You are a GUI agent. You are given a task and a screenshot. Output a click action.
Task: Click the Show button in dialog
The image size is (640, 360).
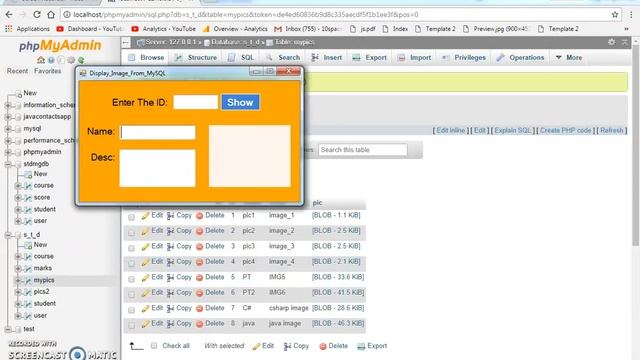(x=240, y=102)
